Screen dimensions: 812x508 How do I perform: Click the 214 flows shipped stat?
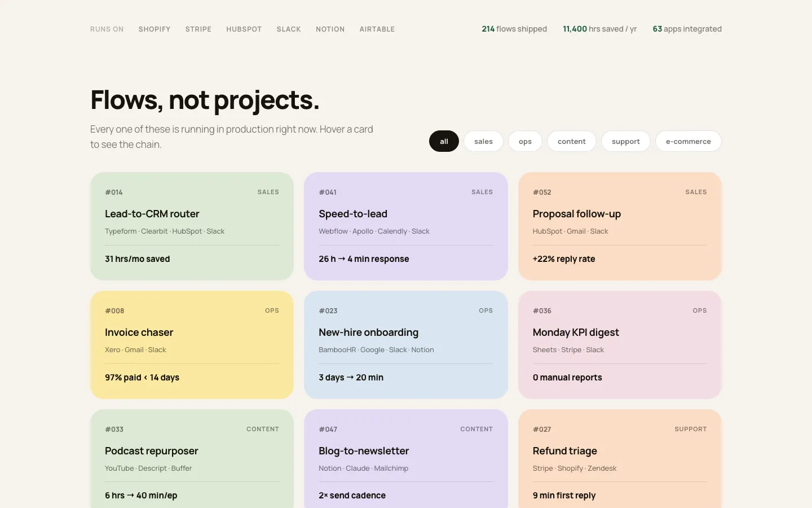point(514,29)
